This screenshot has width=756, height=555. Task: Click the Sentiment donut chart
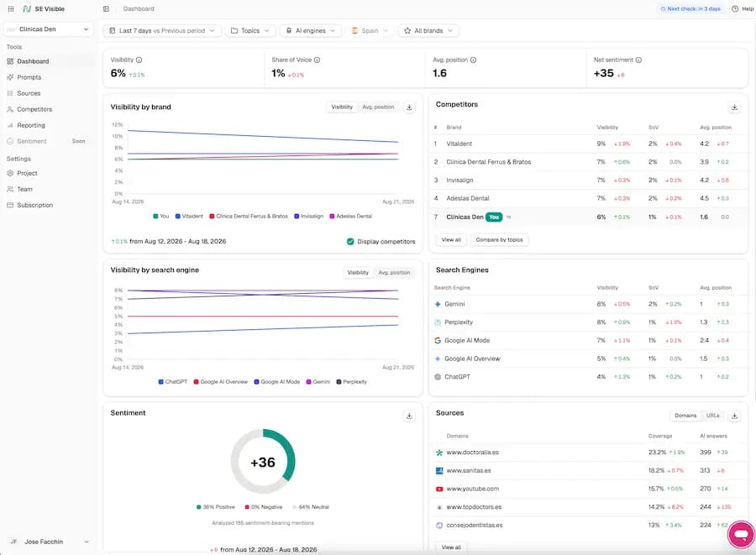(x=263, y=461)
